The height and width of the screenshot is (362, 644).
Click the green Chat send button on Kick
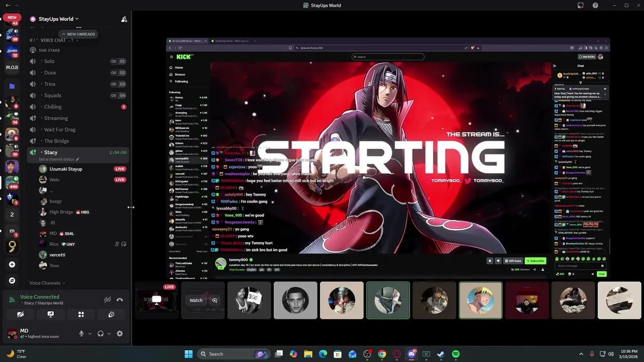click(x=602, y=274)
